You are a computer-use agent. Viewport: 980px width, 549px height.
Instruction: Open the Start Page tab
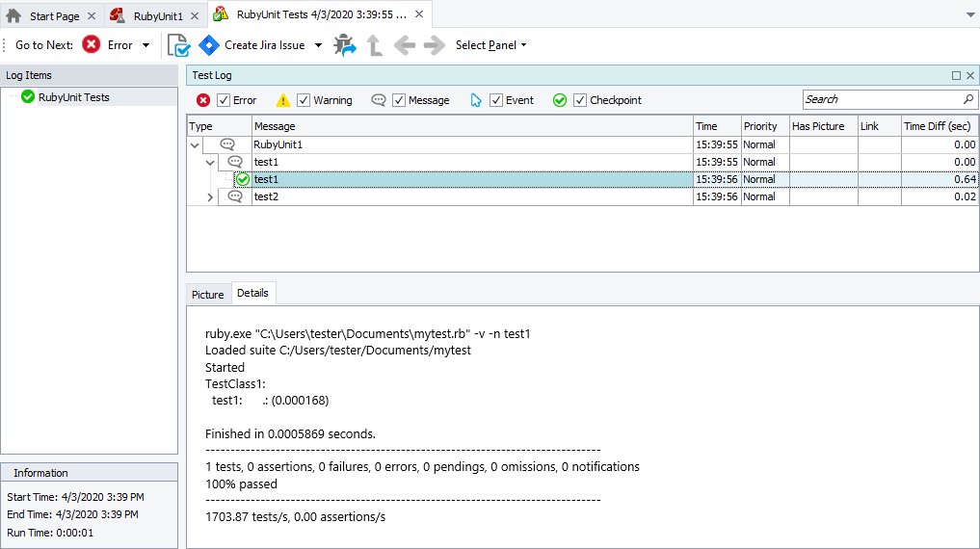(53, 15)
